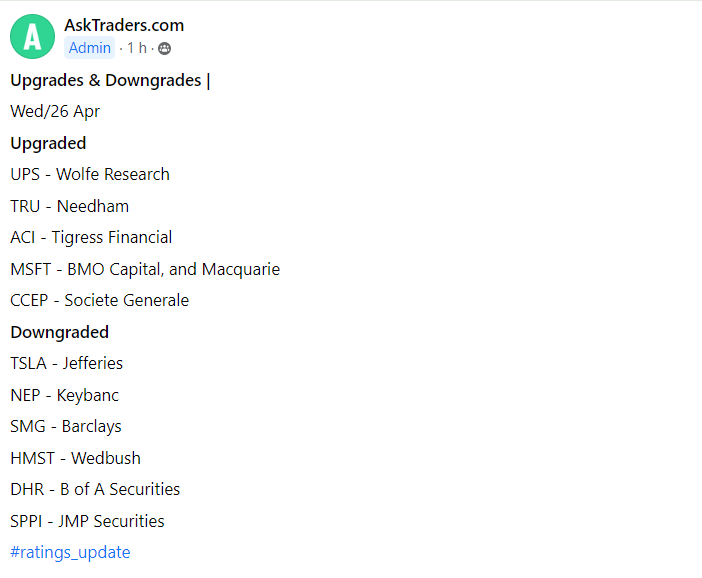The width and height of the screenshot is (702, 578).
Task: Click the TSLA - Jefferies line
Action: pos(66,363)
